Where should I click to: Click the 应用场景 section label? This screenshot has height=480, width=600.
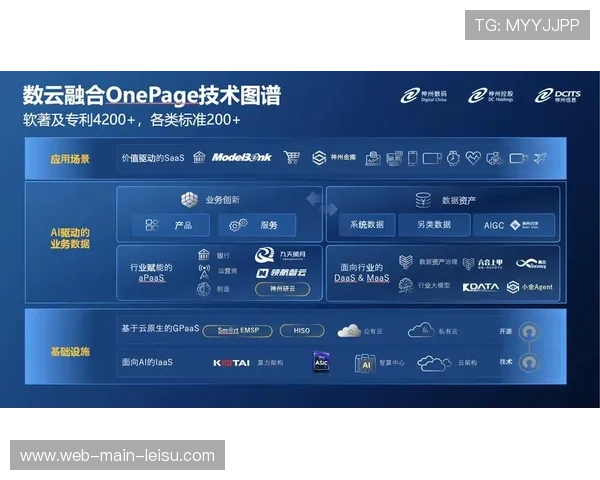pyautogui.click(x=70, y=159)
